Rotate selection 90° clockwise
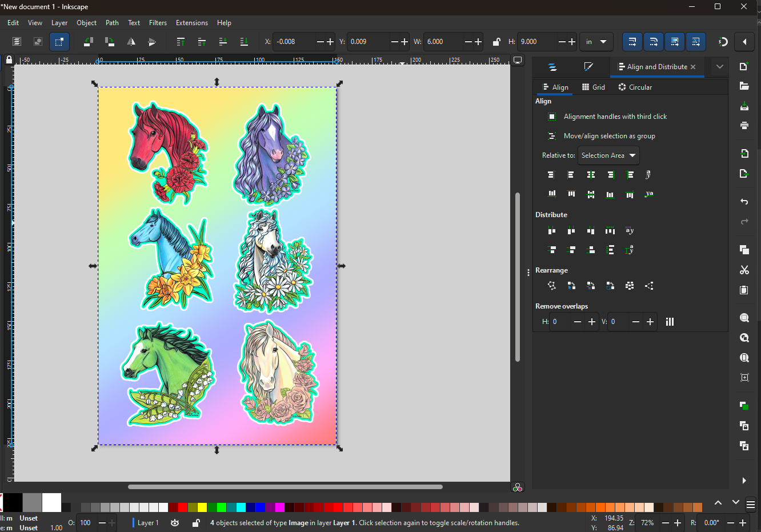 point(109,42)
